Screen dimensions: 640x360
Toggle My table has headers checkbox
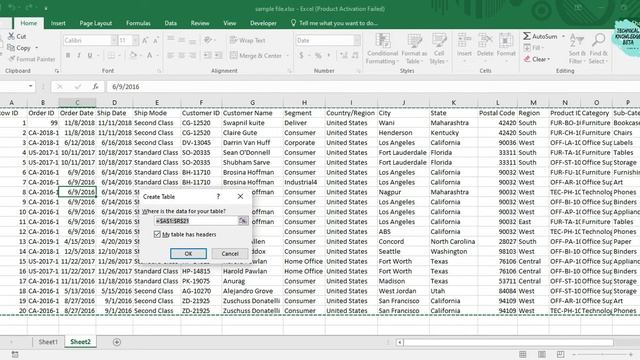[157, 234]
